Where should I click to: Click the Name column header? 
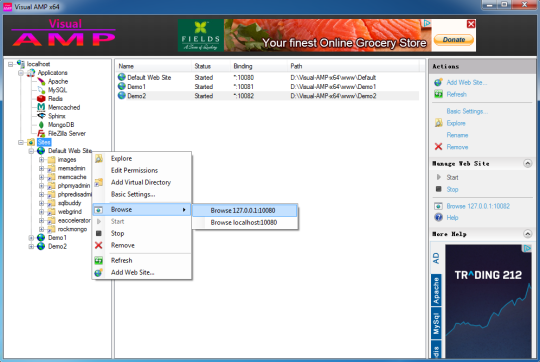click(153, 66)
